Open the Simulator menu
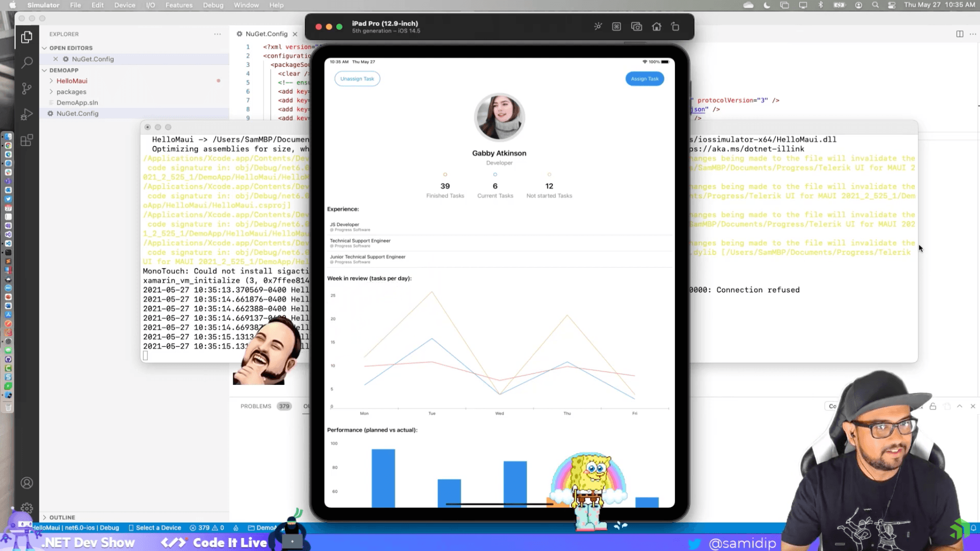This screenshot has height=551, width=980. (43, 5)
